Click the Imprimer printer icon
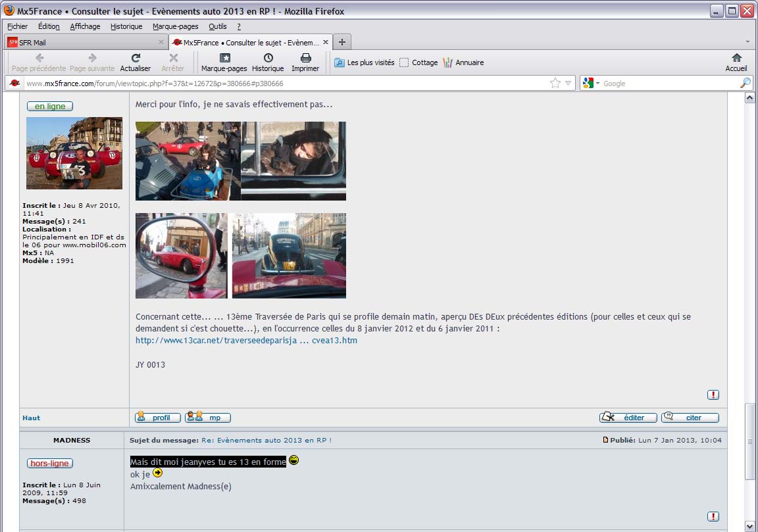Viewport: 758px width, 532px height. 305,63
